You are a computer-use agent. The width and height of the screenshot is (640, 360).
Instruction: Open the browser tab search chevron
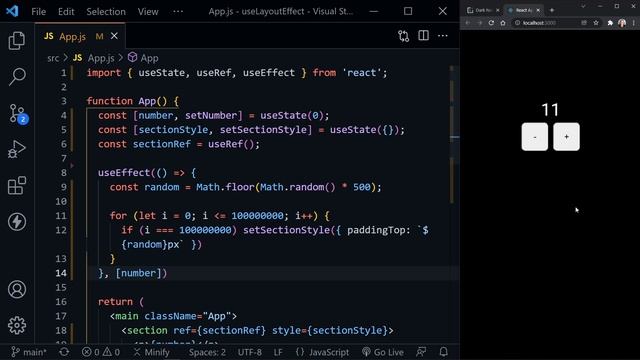[583, 7]
